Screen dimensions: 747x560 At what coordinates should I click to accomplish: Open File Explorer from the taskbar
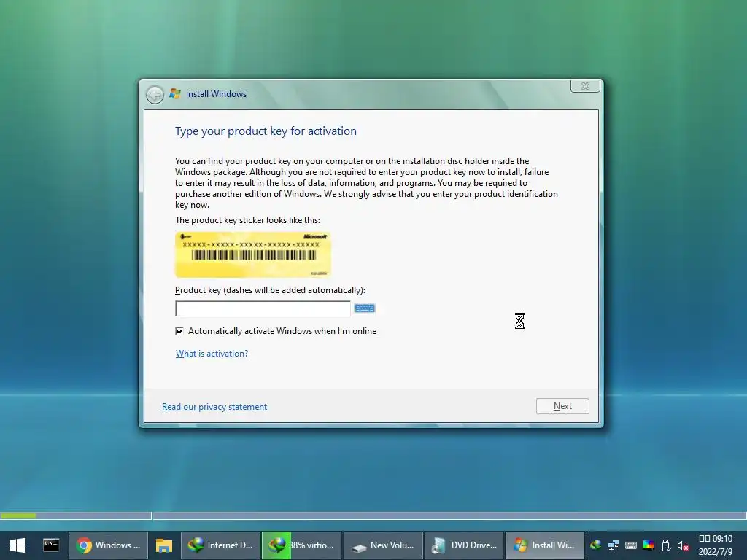pyautogui.click(x=164, y=545)
